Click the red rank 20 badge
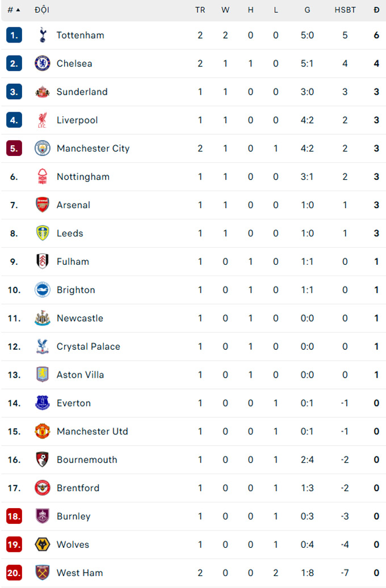Screen dimensions: 386x588 14,573
